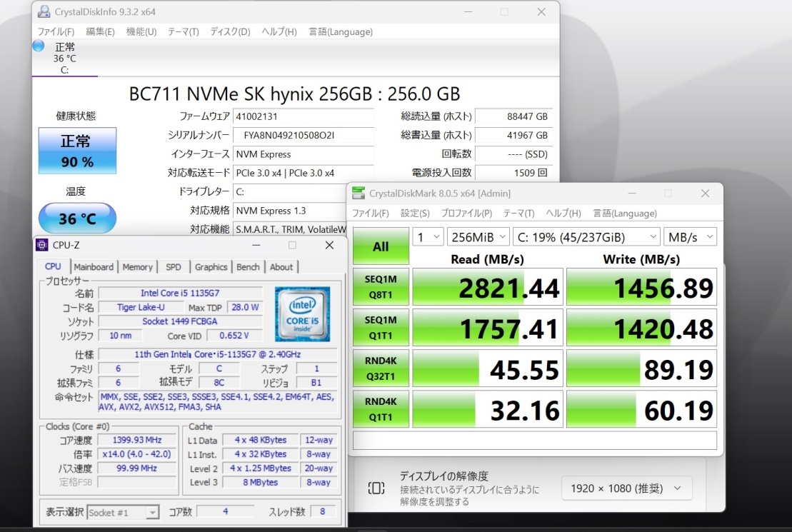Click the total host reads value 88447 GB
792x532 pixels.
pyautogui.click(x=513, y=116)
